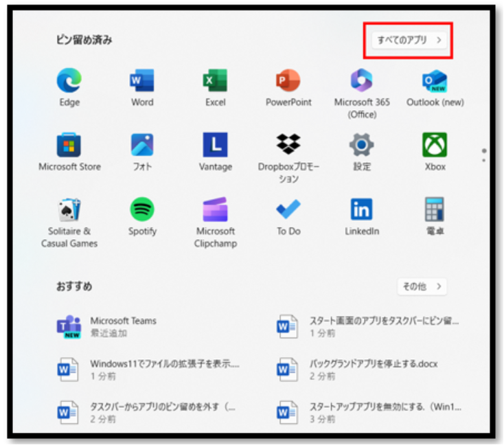The width and height of the screenshot is (504, 445).
Task: Open the Dropbox プロモーション tile
Action: (x=288, y=158)
